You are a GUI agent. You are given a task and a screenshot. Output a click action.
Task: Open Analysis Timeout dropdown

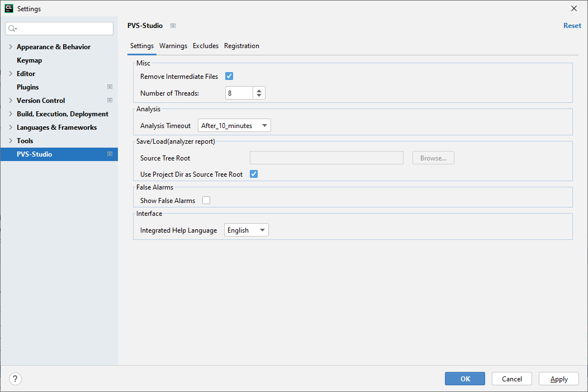(234, 126)
